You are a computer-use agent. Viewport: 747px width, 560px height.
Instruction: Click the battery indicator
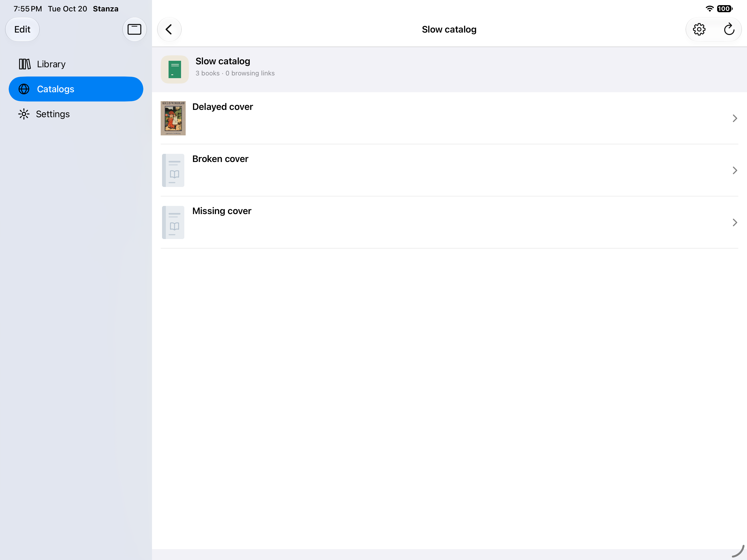725,9
